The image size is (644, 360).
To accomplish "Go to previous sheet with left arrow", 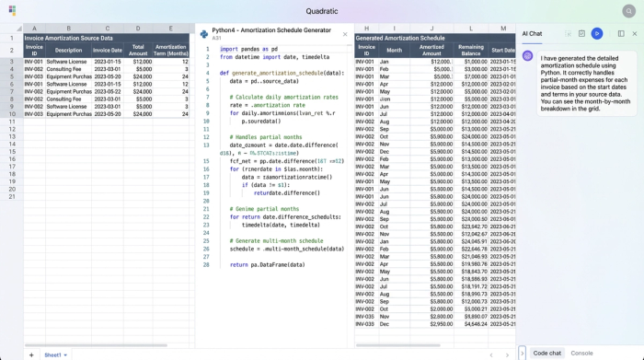I will click(491, 355).
